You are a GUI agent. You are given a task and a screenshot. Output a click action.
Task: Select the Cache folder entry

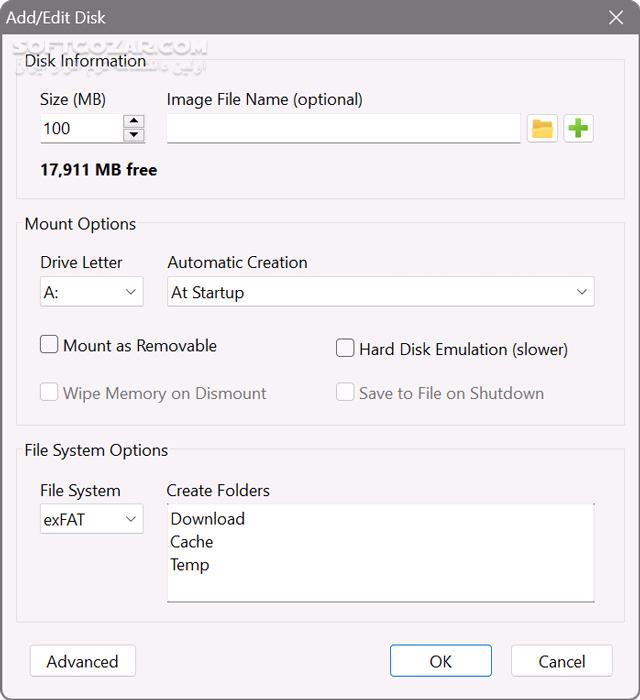[x=191, y=542]
